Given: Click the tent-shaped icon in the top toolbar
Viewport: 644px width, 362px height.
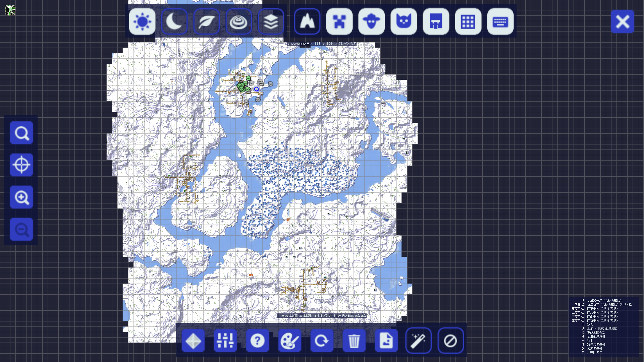Looking at the screenshot, I should 436,22.
